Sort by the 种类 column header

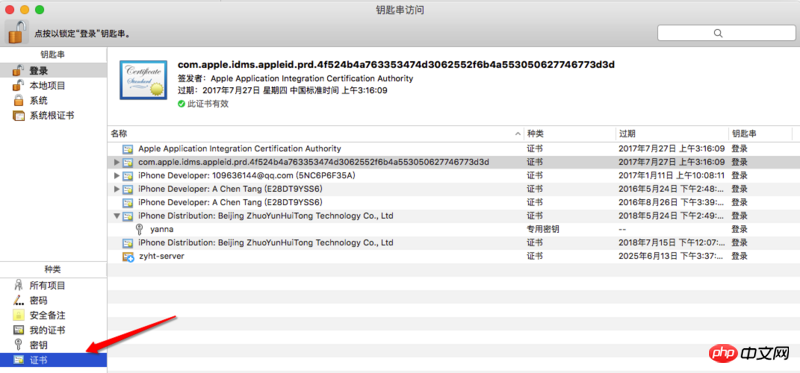(570, 134)
